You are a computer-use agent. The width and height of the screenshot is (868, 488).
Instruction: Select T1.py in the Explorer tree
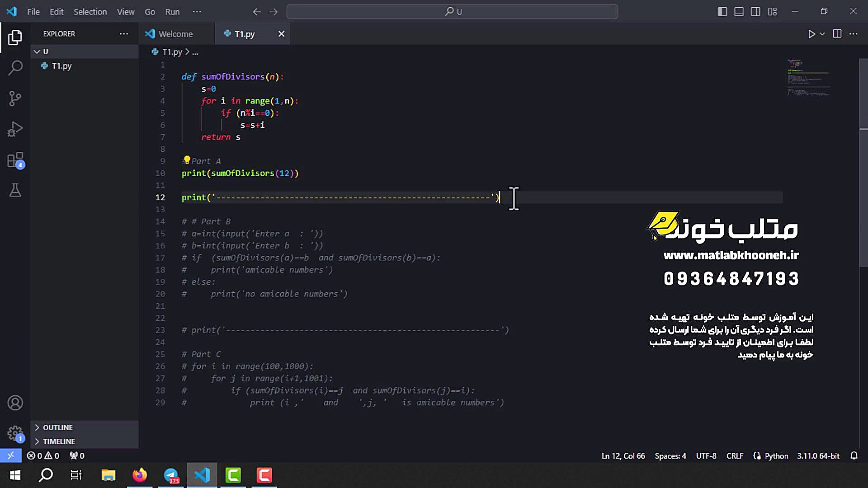tap(85, 66)
